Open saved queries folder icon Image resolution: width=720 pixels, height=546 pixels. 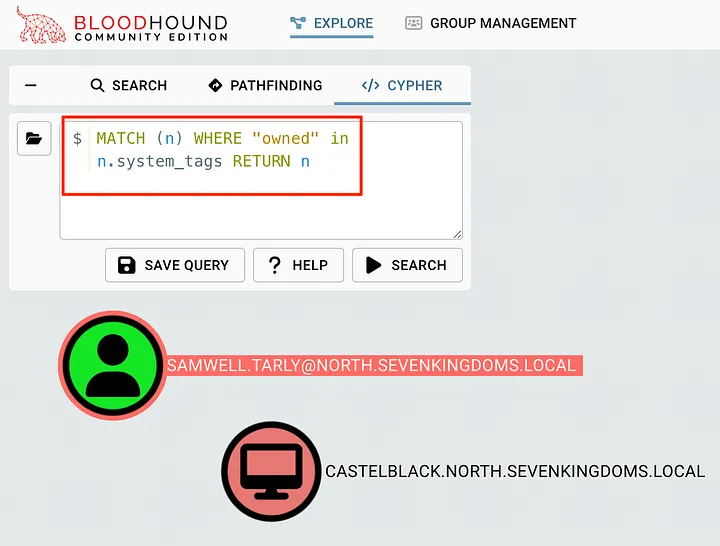(34, 139)
